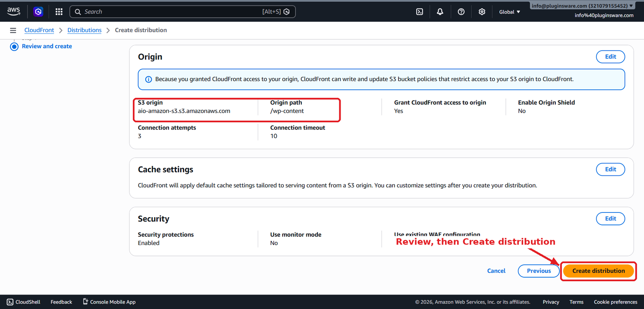Open the notifications bell icon
This screenshot has height=309, width=644.
440,12
